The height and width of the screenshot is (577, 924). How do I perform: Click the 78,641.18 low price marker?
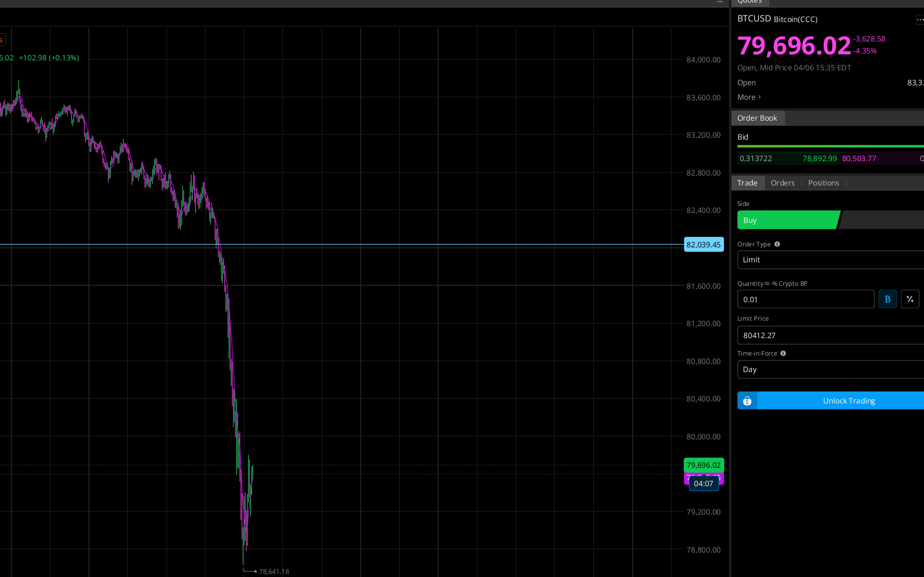[274, 572]
